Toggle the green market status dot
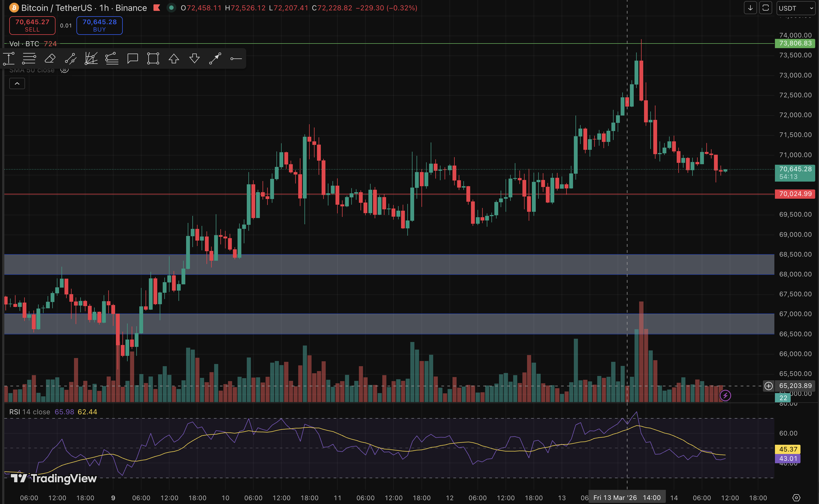This screenshot has width=819, height=504. click(x=171, y=8)
